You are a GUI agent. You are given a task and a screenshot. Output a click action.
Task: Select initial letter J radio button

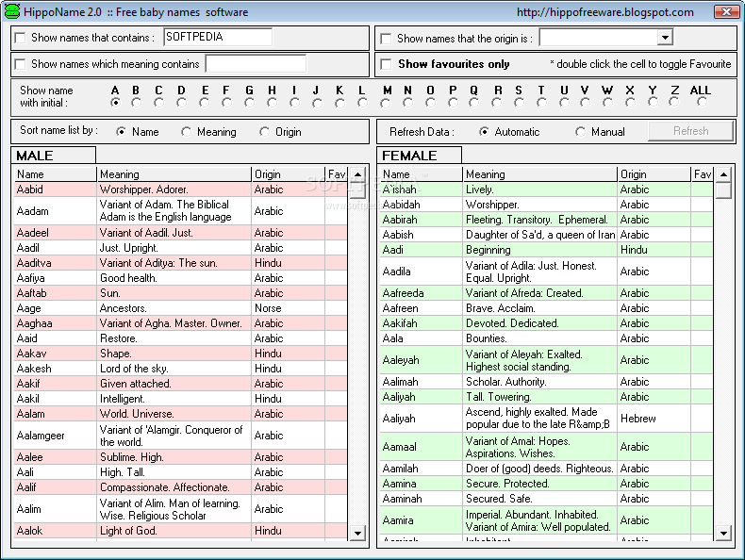pos(317,103)
